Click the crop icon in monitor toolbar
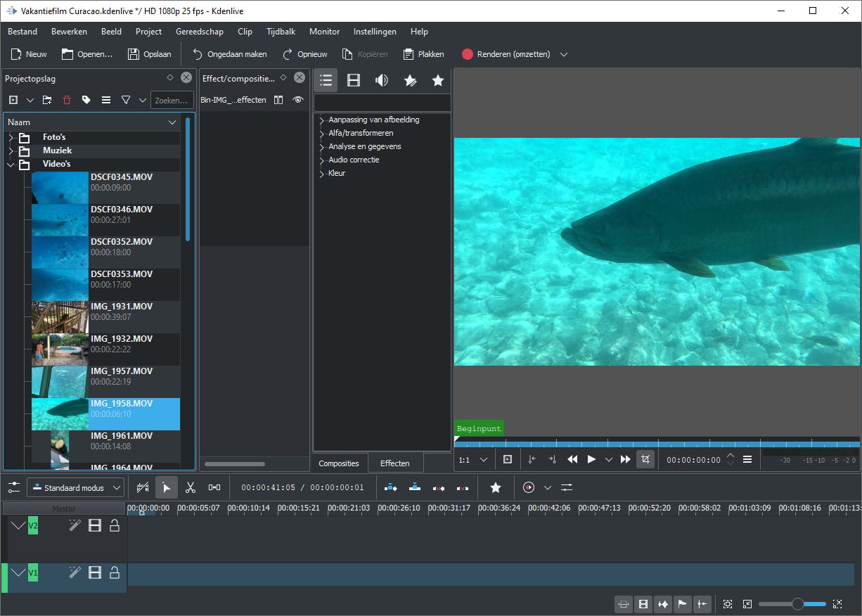Image resolution: width=862 pixels, height=616 pixels. (645, 459)
